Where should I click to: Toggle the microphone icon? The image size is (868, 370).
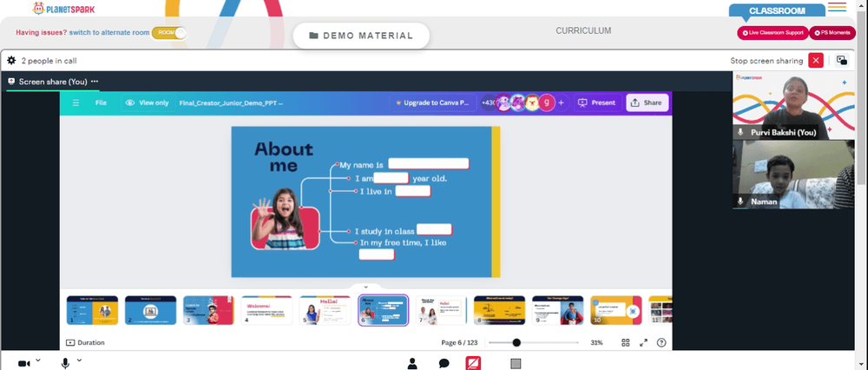pyautogui.click(x=65, y=363)
